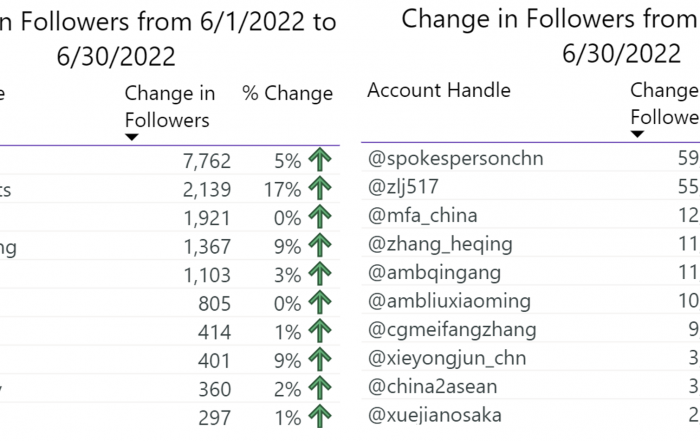Click the 7,762 followers value cell
This screenshot has width=700, height=441.
click(207, 161)
